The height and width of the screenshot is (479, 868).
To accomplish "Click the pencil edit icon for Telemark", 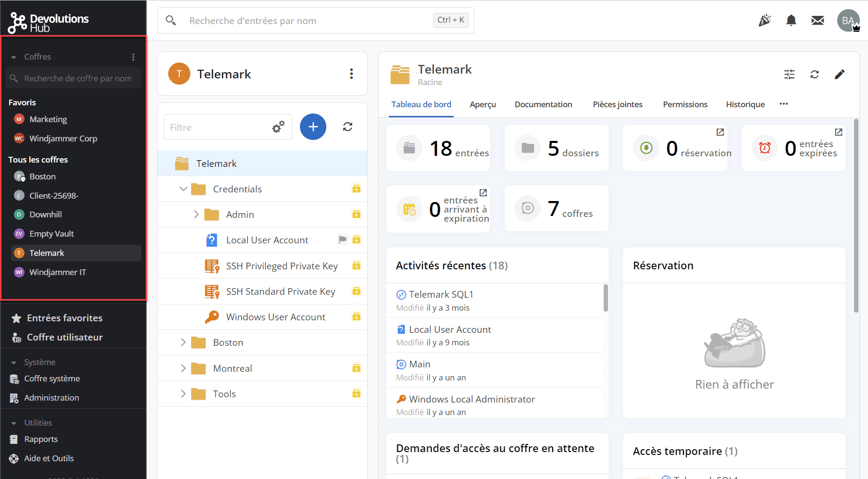I will coord(839,75).
